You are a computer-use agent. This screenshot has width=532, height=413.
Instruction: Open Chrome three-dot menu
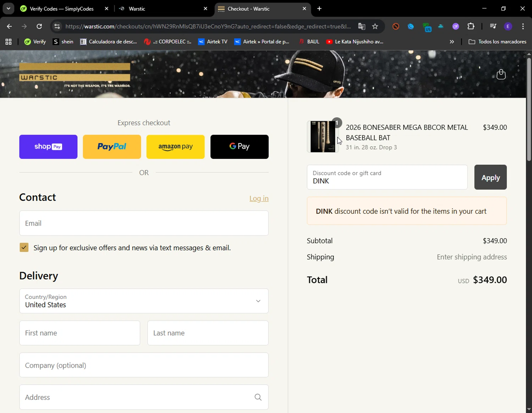(523, 26)
